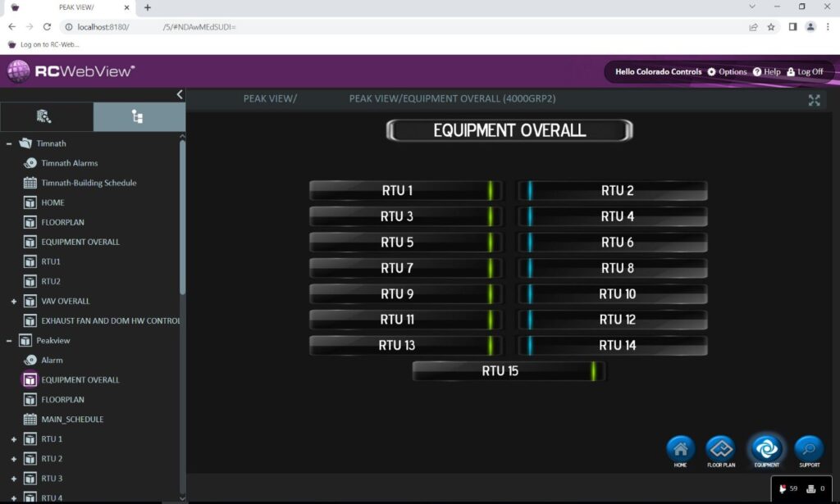Click the Options gear icon
This screenshot has height=504, width=840.
712,72
